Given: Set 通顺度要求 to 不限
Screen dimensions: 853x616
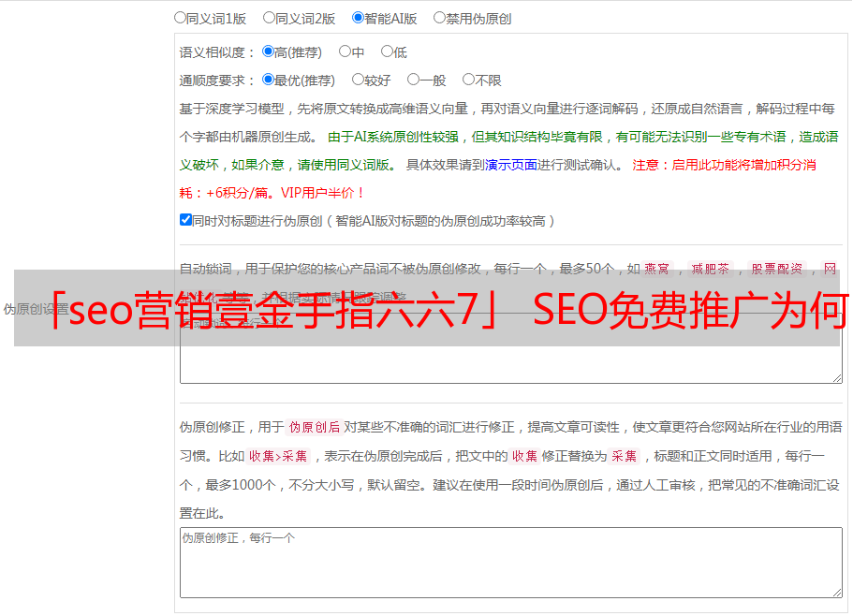Looking at the screenshot, I should click(x=468, y=80).
